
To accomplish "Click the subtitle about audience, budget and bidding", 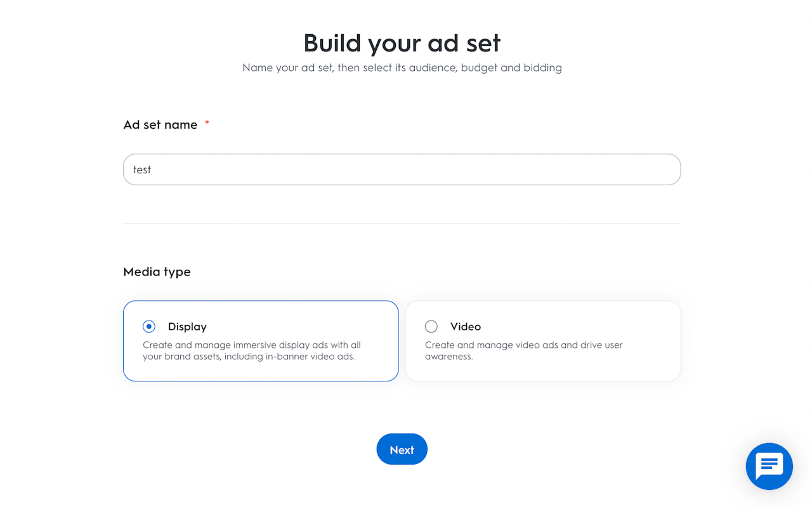I will (x=402, y=67).
